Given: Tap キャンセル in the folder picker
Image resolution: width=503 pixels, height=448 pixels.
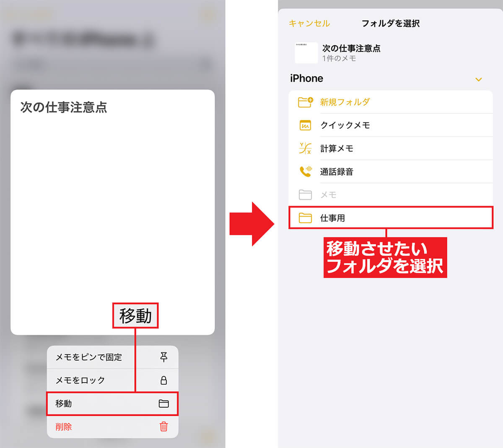Looking at the screenshot, I should coord(309,23).
